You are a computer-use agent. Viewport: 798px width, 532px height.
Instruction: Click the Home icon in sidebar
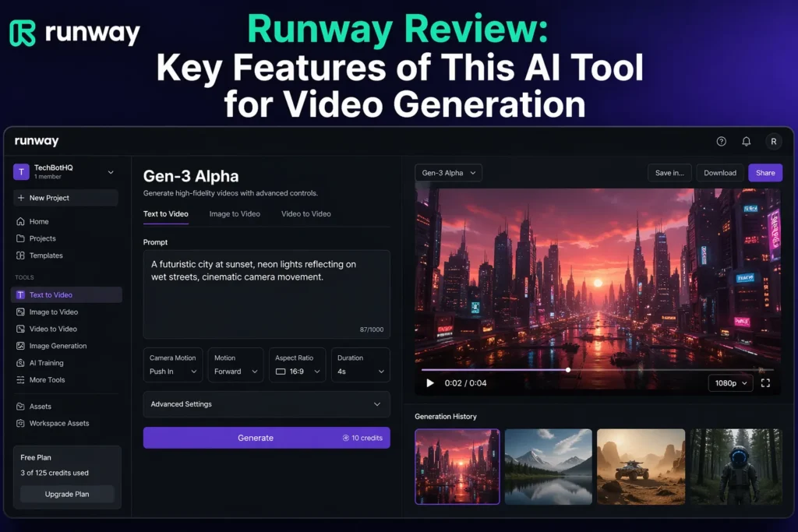20,221
